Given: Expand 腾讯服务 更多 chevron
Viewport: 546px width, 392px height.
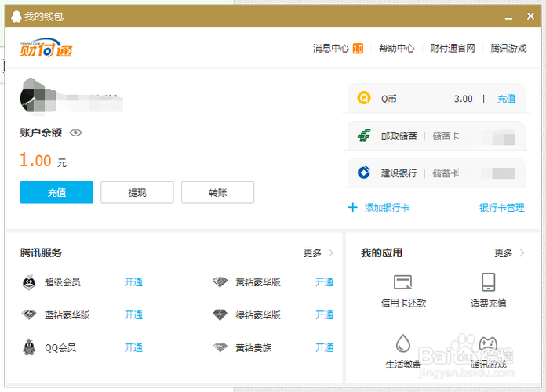Looking at the screenshot, I should 331,252.
